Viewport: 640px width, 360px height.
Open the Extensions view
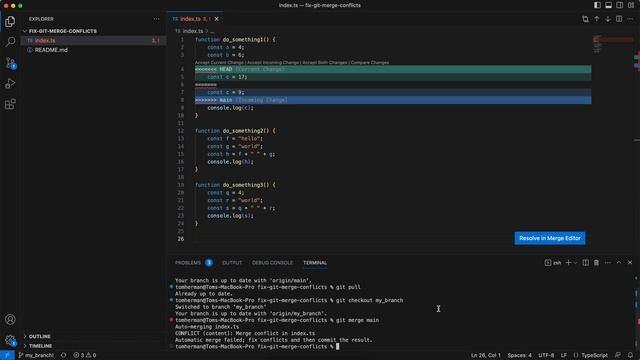tap(10, 104)
